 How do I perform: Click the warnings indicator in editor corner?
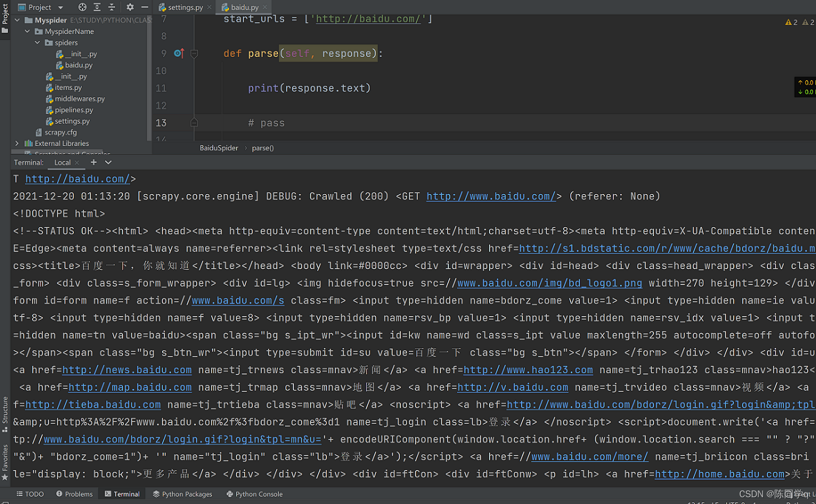point(799,22)
